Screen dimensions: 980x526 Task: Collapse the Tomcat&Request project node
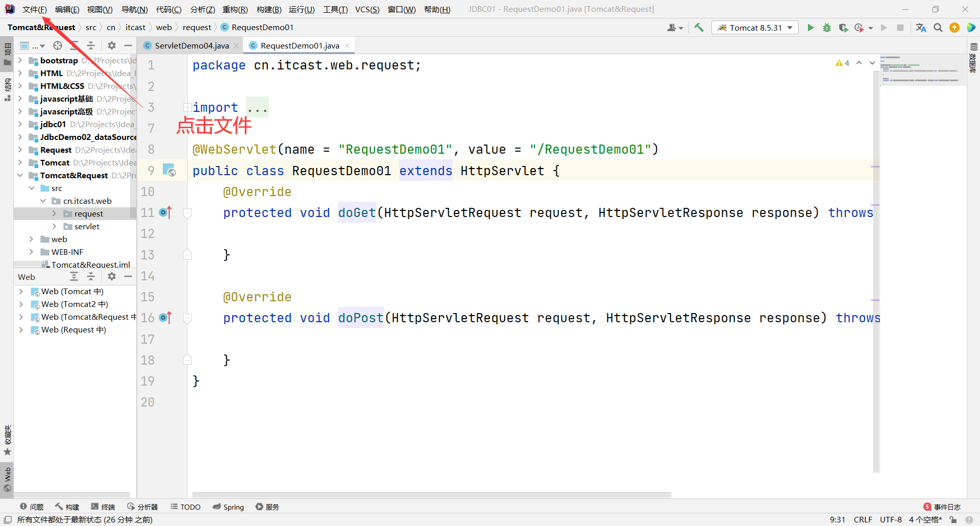20,175
